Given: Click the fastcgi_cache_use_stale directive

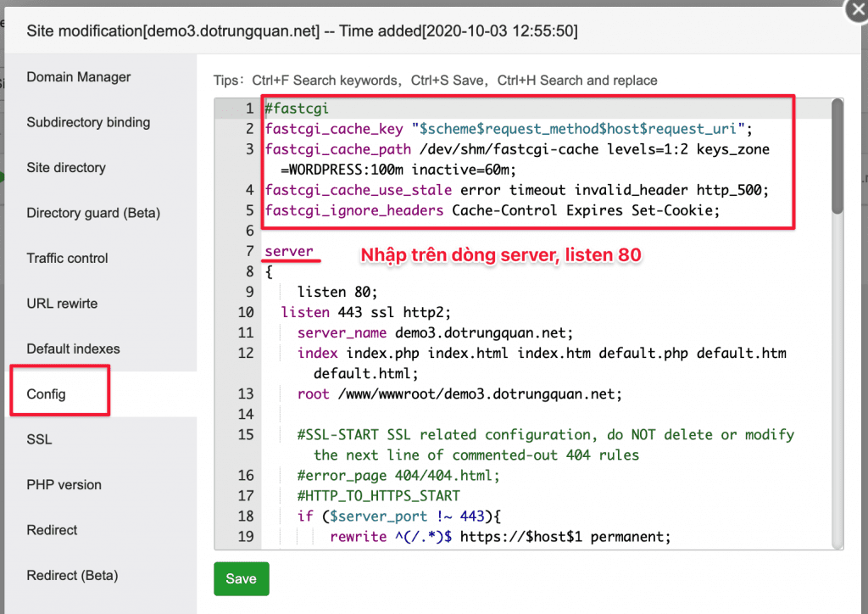Looking at the screenshot, I should [x=359, y=191].
